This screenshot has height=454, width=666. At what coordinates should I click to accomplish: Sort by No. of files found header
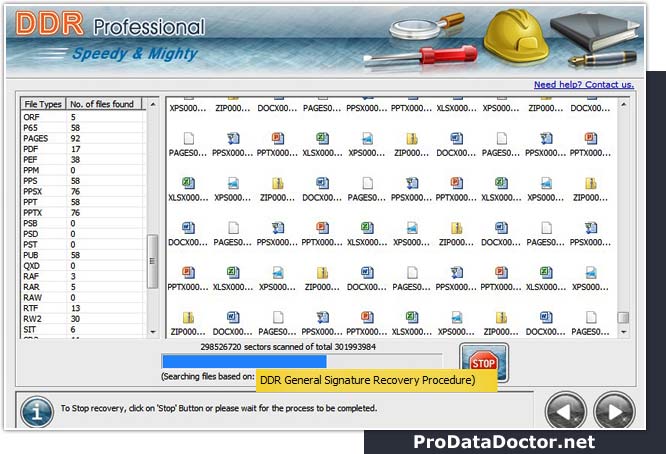click(104, 104)
